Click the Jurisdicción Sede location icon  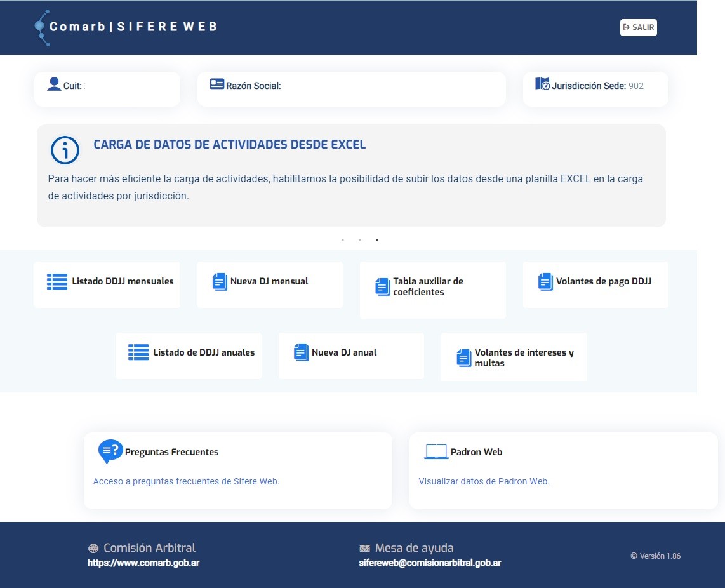click(542, 83)
